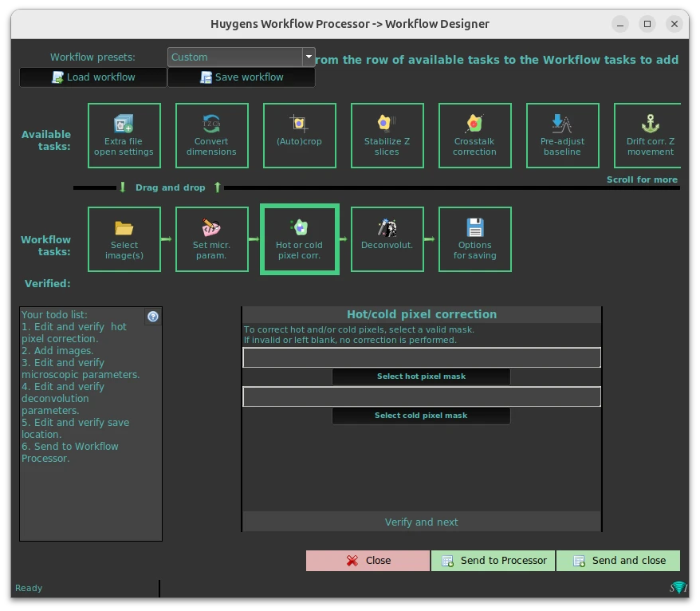Screen dimensions: 700x611
Task: Open the Options for saving workflow task
Action: tap(475, 239)
